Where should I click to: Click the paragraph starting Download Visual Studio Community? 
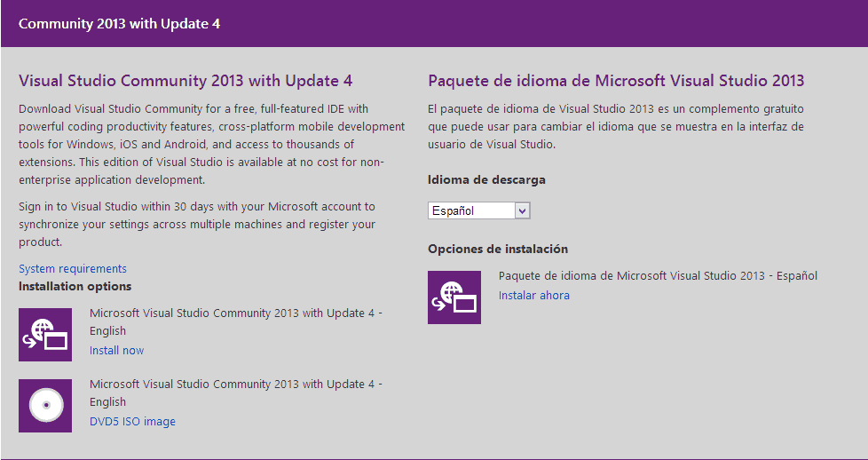[x=212, y=144]
